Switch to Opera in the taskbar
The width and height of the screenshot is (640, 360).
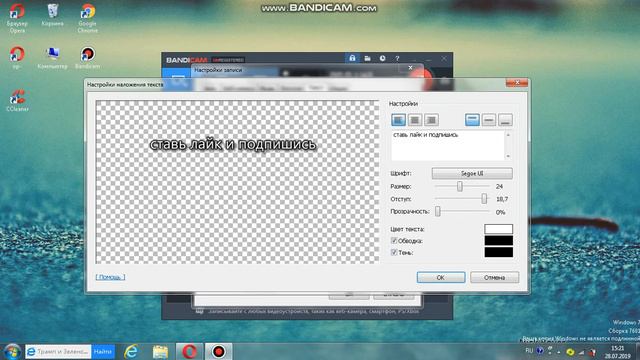tap(189, 351)
